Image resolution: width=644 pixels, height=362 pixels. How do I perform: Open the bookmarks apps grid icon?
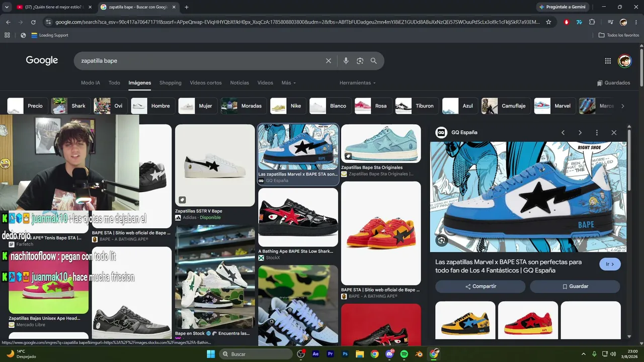(x=7, y=35)
